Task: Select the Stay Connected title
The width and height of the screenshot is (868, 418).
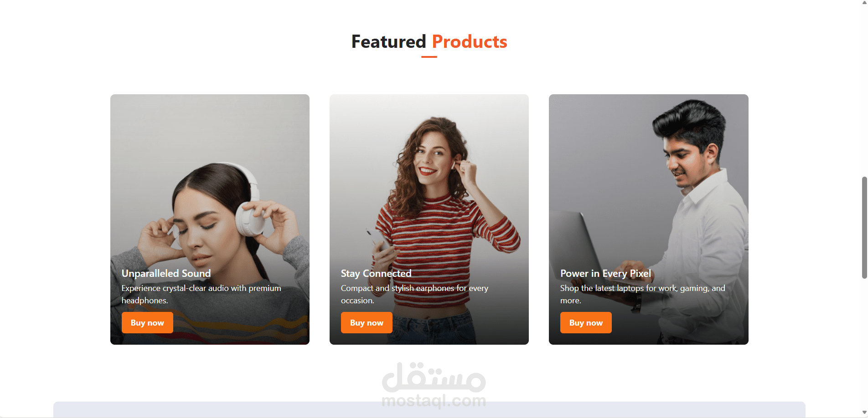Action: 376,273
